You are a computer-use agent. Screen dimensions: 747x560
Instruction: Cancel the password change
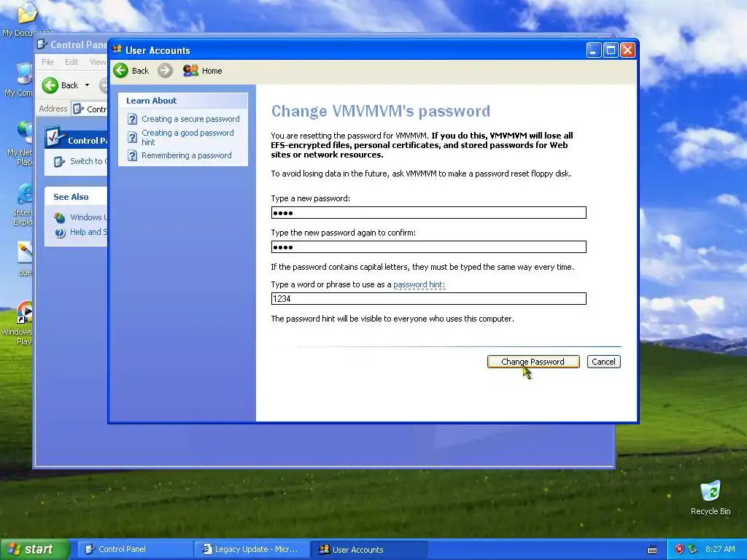[603, 362]
